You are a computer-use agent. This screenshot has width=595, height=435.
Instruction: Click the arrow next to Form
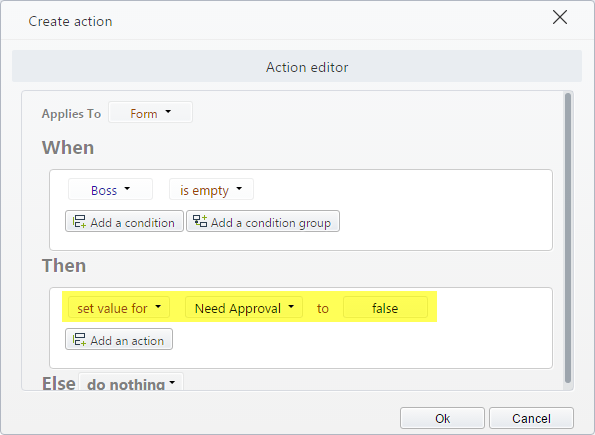click(x=168, y=111)
